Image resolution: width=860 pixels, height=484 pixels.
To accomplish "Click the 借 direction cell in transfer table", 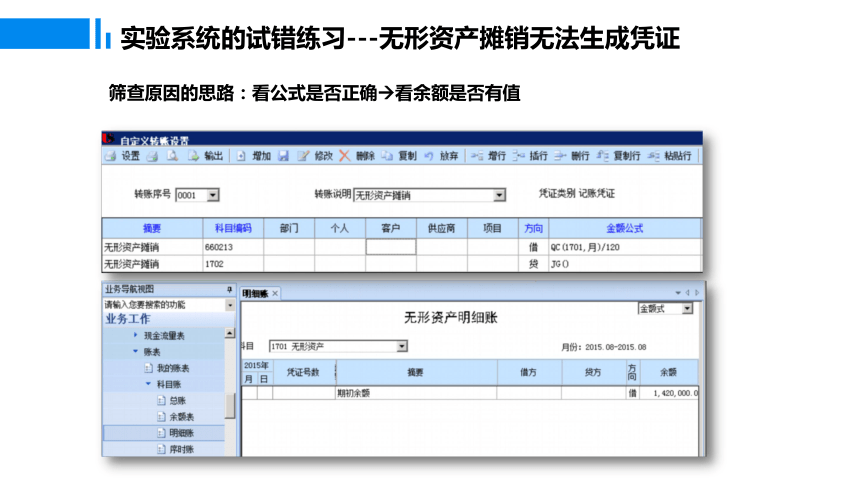I will click(x=533, y=247).
